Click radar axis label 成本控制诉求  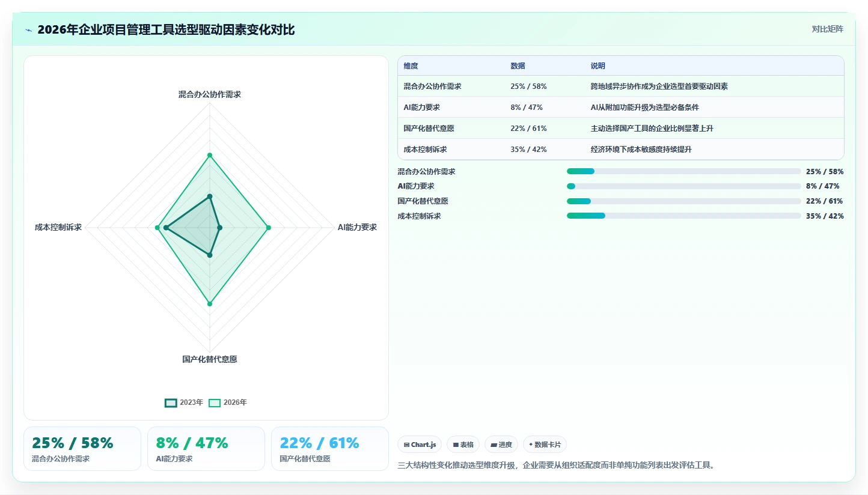pyautogui.click(x=58, y=227)
